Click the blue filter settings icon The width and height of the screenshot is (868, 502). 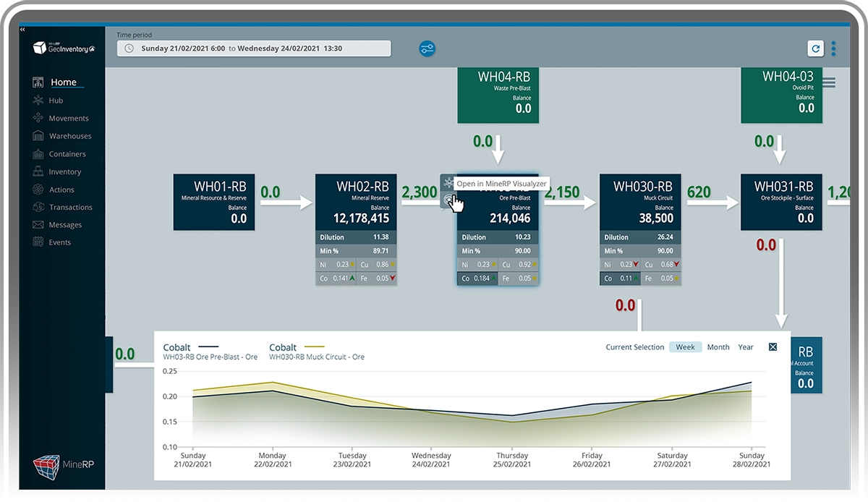pyautogui.click(x=427, y=48)
